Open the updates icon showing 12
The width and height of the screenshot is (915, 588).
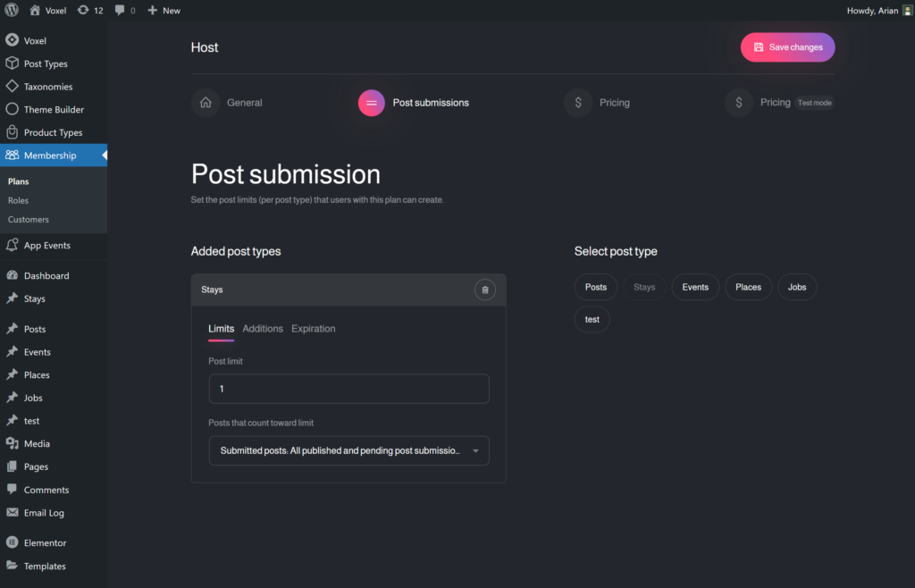tap(83, 11)
